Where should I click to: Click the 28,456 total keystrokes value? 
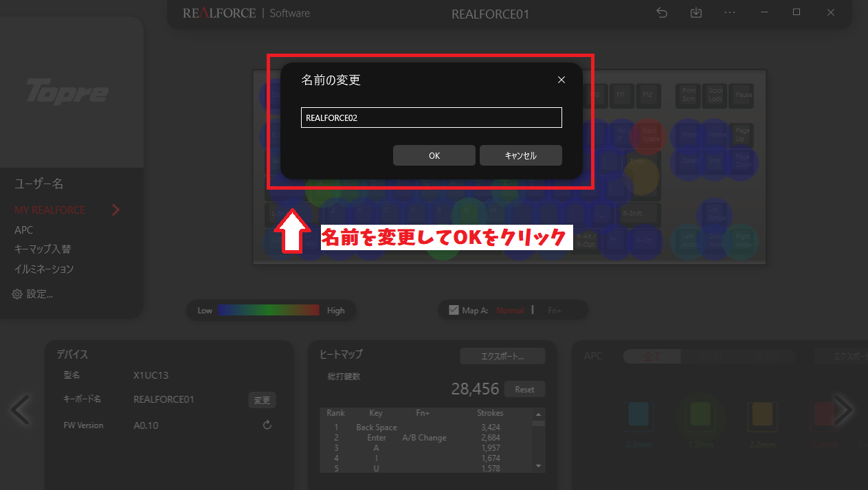click(475, 389)
